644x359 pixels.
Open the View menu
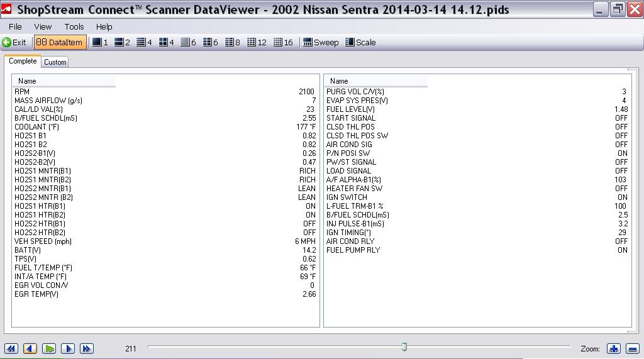[43, 26]
